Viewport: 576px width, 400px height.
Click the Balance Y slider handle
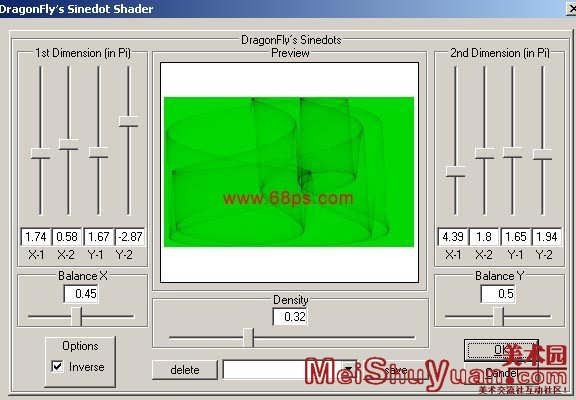click(x=498, y=316)
